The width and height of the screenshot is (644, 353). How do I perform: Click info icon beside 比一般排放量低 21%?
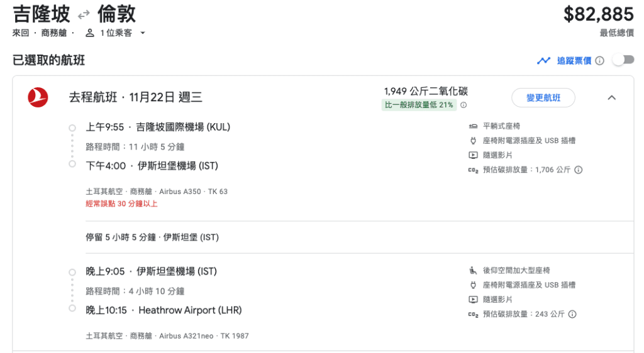coord(464,105)
